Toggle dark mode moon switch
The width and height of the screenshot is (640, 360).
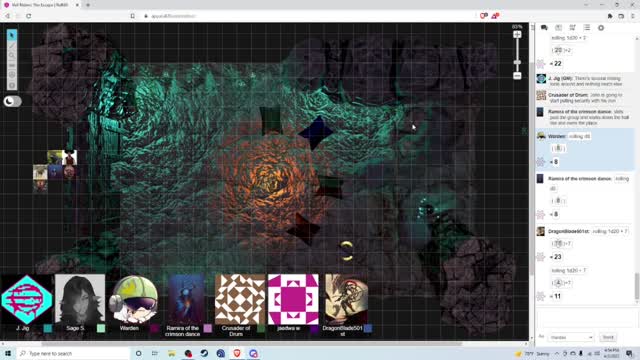point(12,101)
